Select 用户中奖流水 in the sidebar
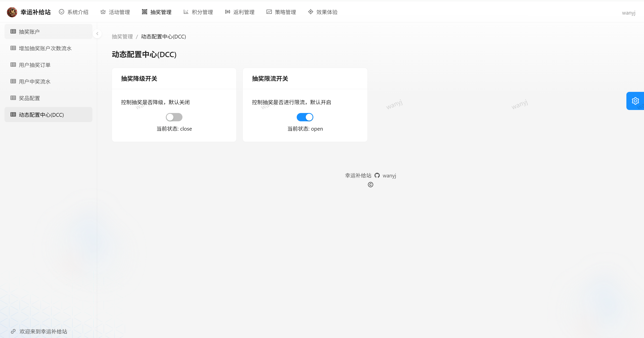The image size is (644, 338). pos(35,82)
